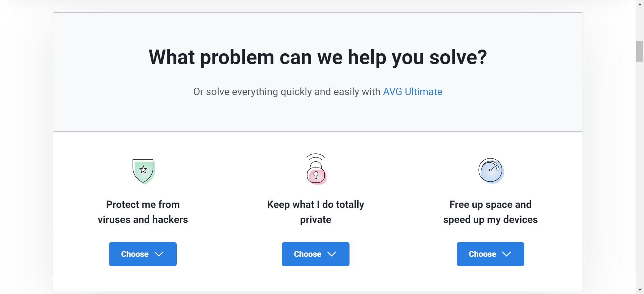Screen dimensions: 644x294
Task: Click the "What problem can we help you solve?" title
Action: pyautogui.click(x=318, y=57)
